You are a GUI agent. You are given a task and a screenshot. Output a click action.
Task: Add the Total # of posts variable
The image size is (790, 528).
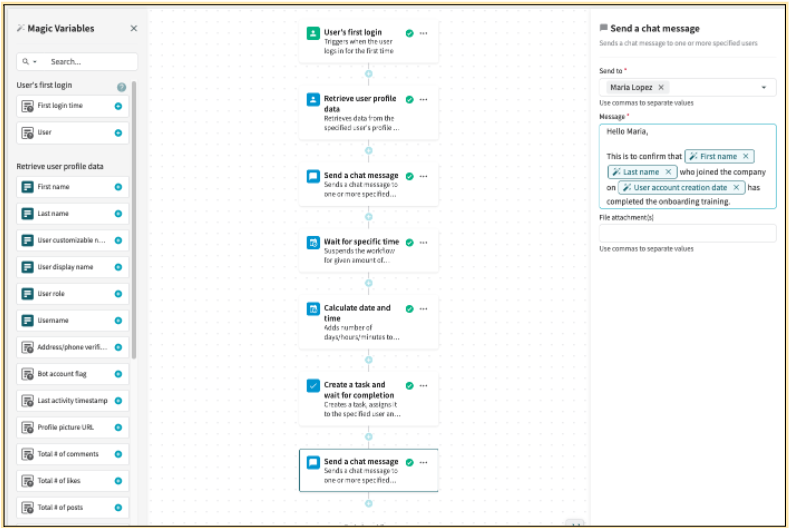point(118,507)
